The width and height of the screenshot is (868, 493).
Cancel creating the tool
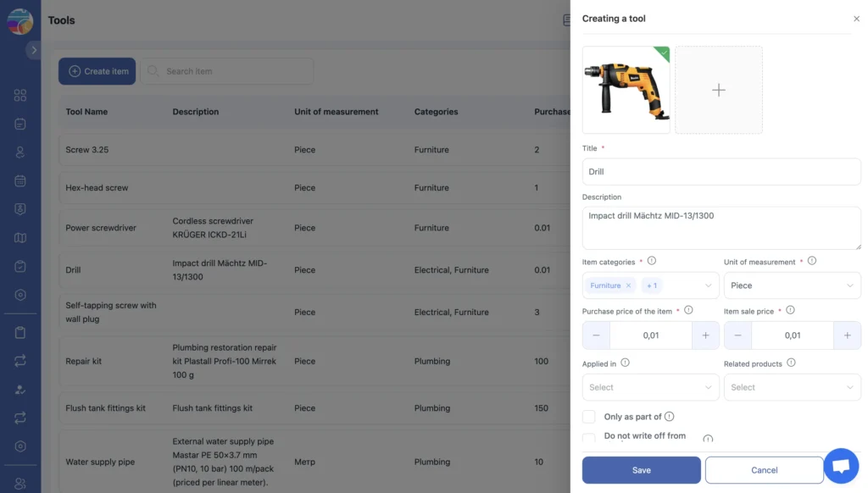tap(764, 469)
